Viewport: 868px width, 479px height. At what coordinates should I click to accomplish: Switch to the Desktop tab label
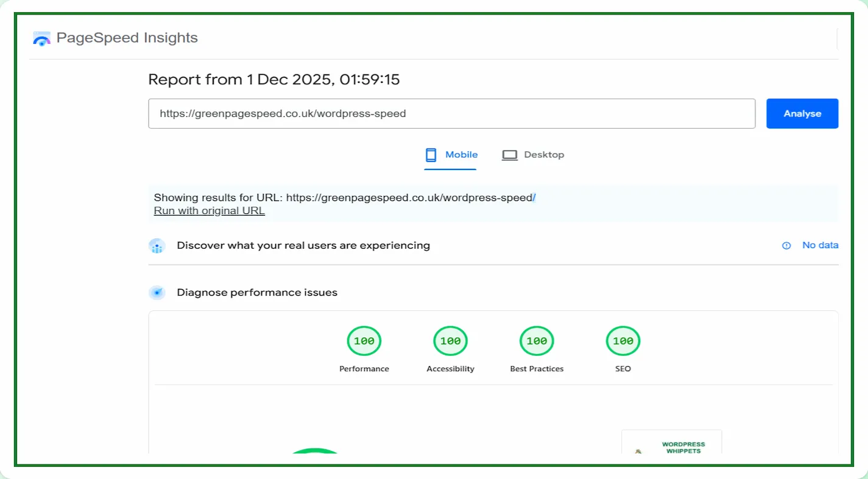(x=544, y=155)
